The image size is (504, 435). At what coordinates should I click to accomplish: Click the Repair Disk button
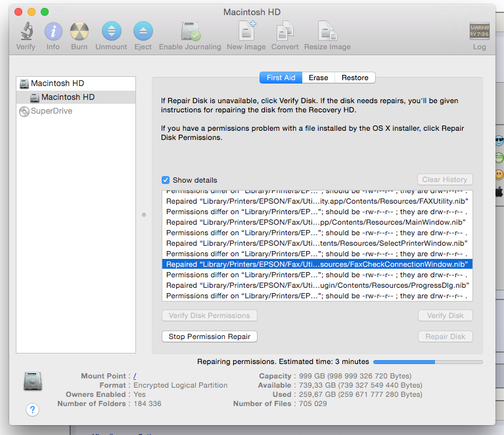(x=445, y=336)
